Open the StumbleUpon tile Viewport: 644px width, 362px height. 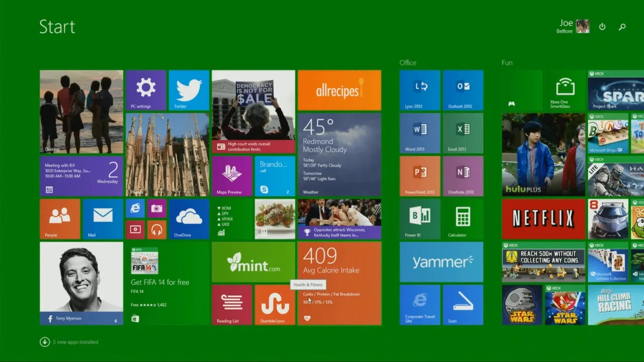tap(275, 305)
